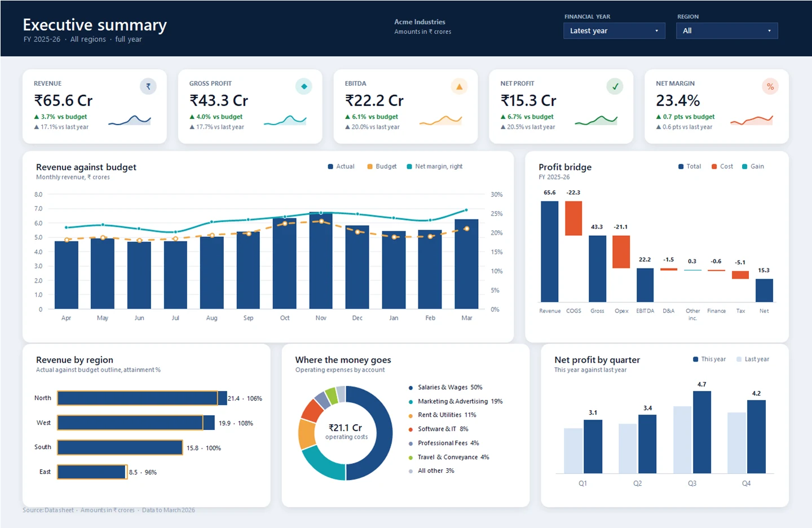Click the South region bar
This screenshot has height=528, width=812.
(120, 447)
